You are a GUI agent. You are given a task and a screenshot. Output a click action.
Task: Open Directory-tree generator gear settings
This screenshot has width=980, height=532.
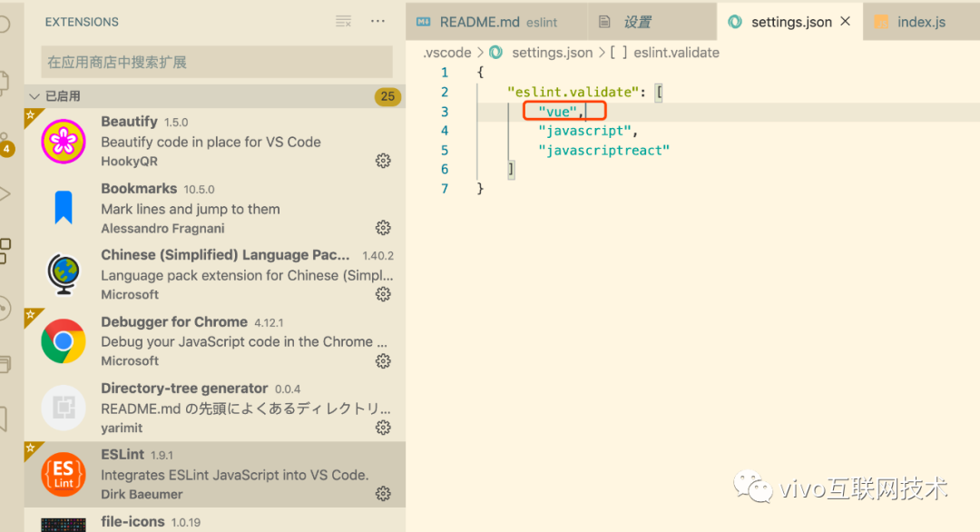(383, 428)
